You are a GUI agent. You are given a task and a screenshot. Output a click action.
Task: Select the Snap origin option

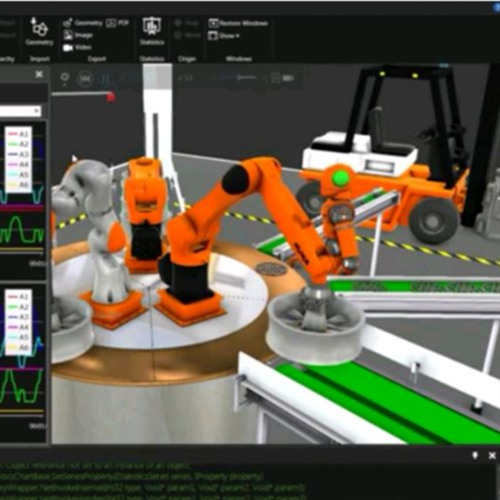(x=187, y=23)
